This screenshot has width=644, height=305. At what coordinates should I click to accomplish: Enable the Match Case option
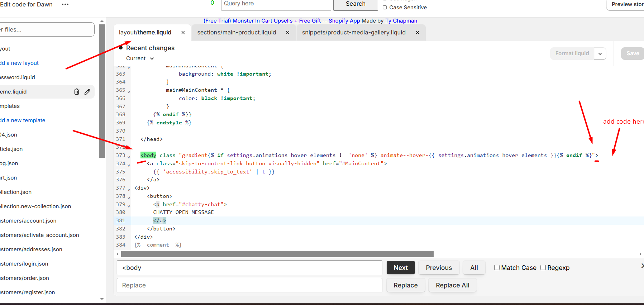[497, 268]
